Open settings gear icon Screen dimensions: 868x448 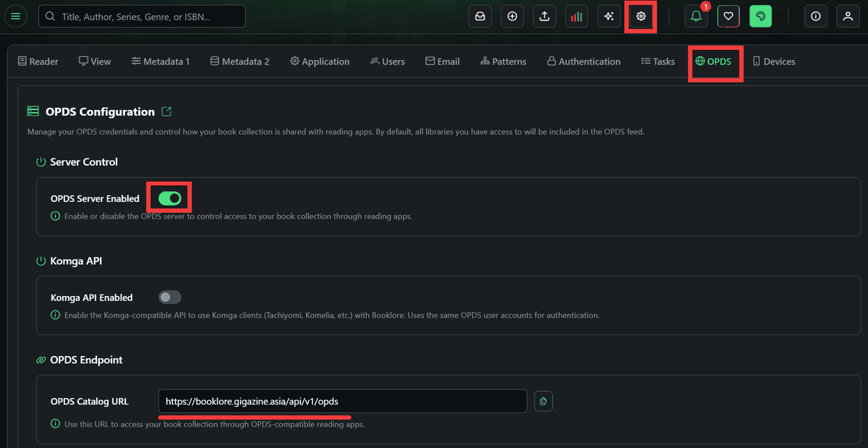[x=641, y=16]
